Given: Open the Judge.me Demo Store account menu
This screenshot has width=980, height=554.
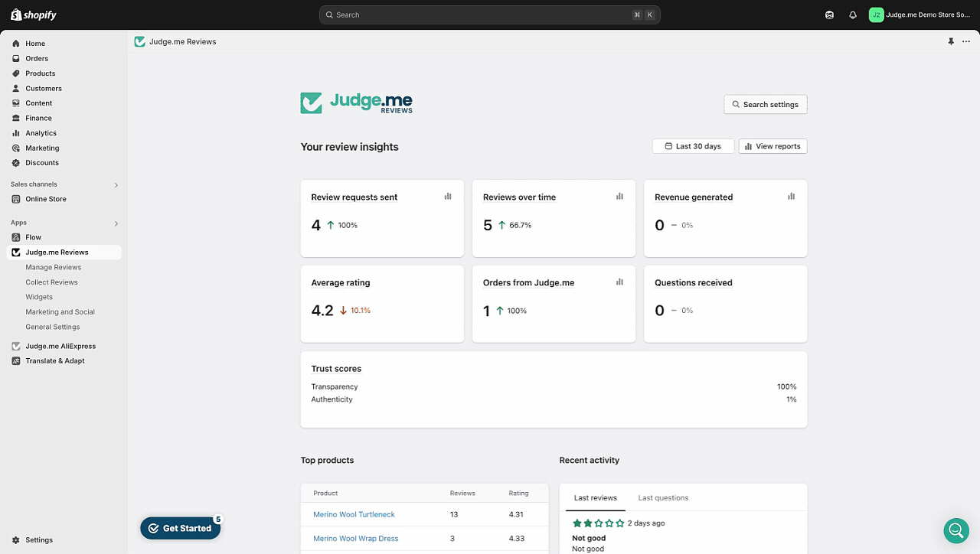Looking at the screenshot, I should [920, 15].
